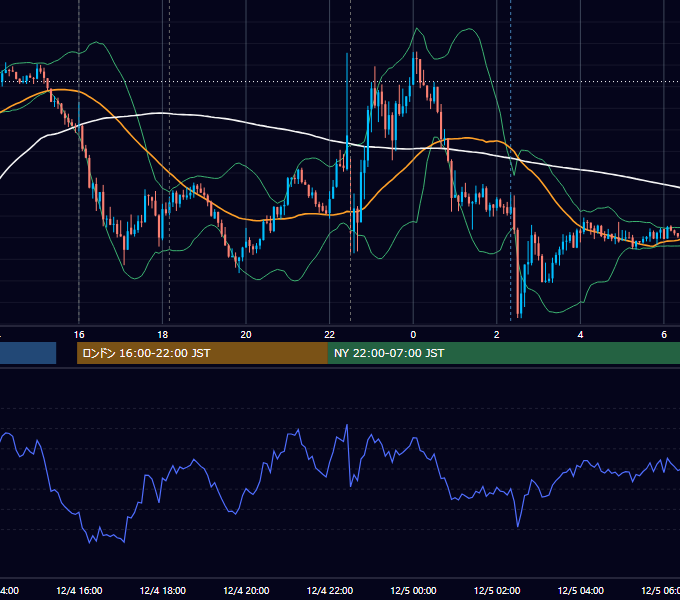This screenshot has height=600, width=680.
Task: Click the '18' hour label on upper axis
Action: tap(162, 334)
